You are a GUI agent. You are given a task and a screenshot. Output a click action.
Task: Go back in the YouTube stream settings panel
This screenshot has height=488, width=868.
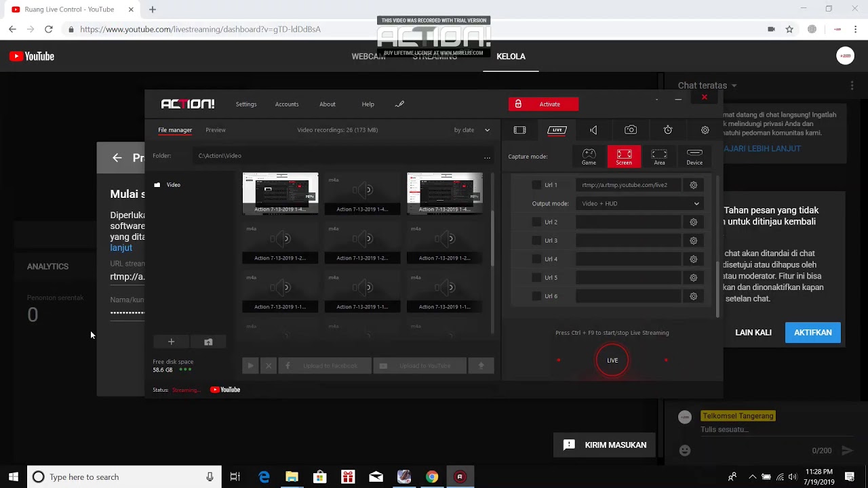click(117, 158)
